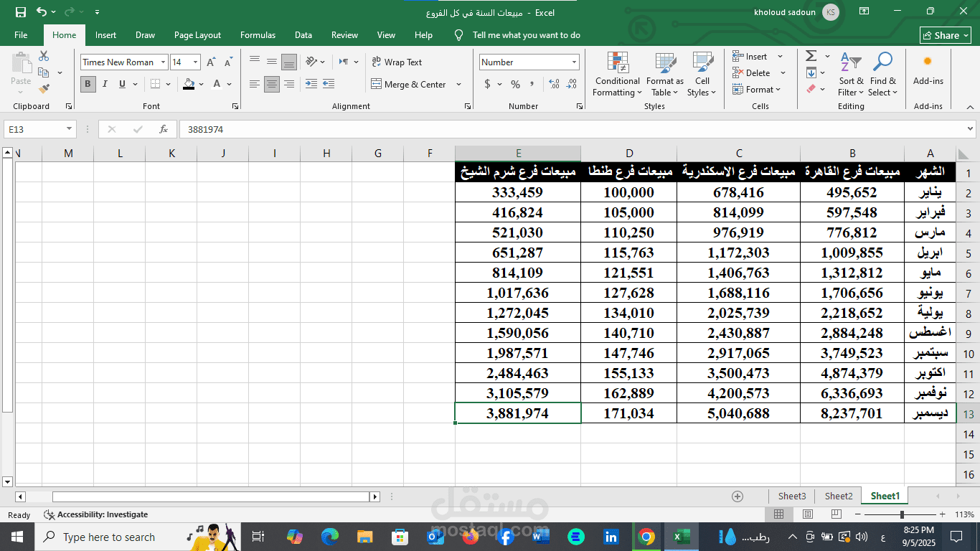This screenshot has height=551, width=980.
Task: Open the Number format dropdown
Action: (574, 62)
